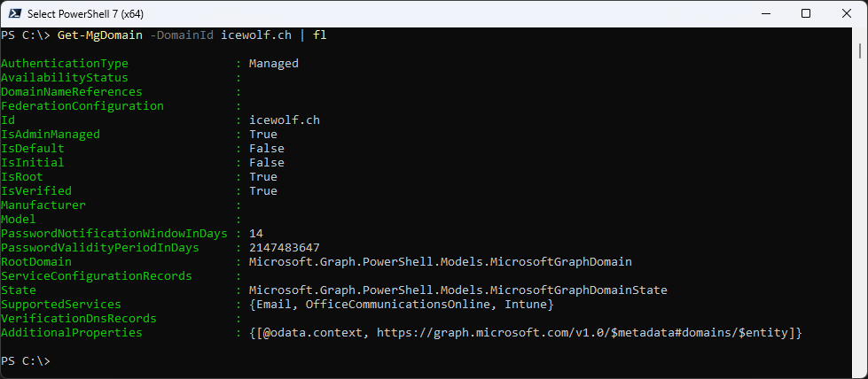Screen dimensions: 868x379
Task: Click the empty prompt at the bottom
Action: click(x=26, y=361)
